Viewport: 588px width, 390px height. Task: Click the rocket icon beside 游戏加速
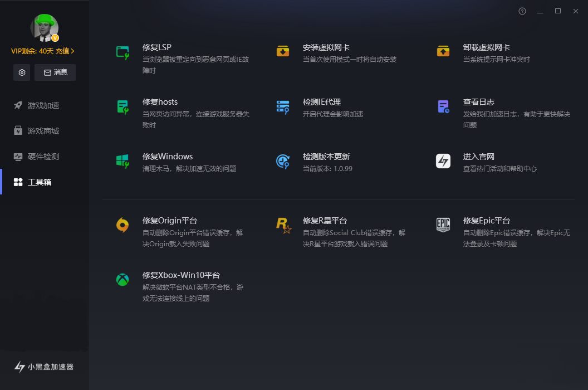click(18, 105)
